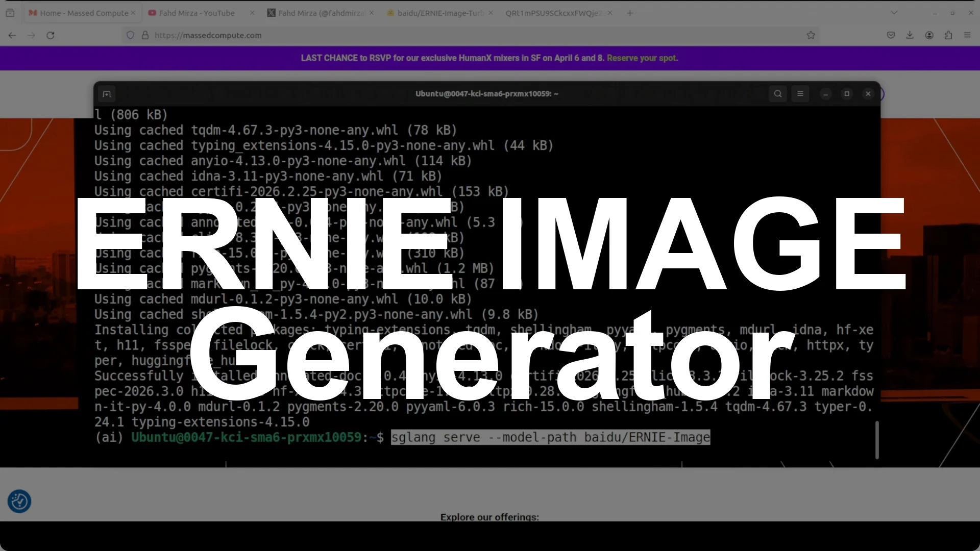Minimize the terminal window
Screen dimensions: 980x551
click(x=825, y=94)
